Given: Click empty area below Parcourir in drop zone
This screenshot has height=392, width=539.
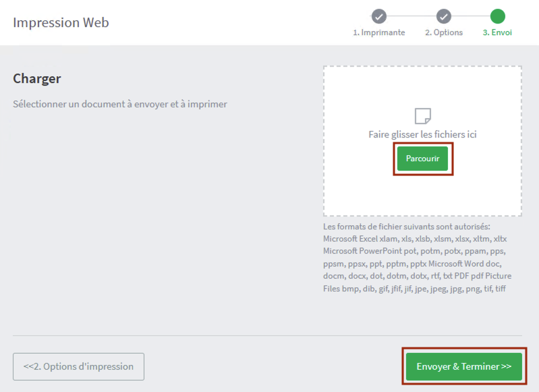Looking at the screenshot, I should (x=422, y=194).
